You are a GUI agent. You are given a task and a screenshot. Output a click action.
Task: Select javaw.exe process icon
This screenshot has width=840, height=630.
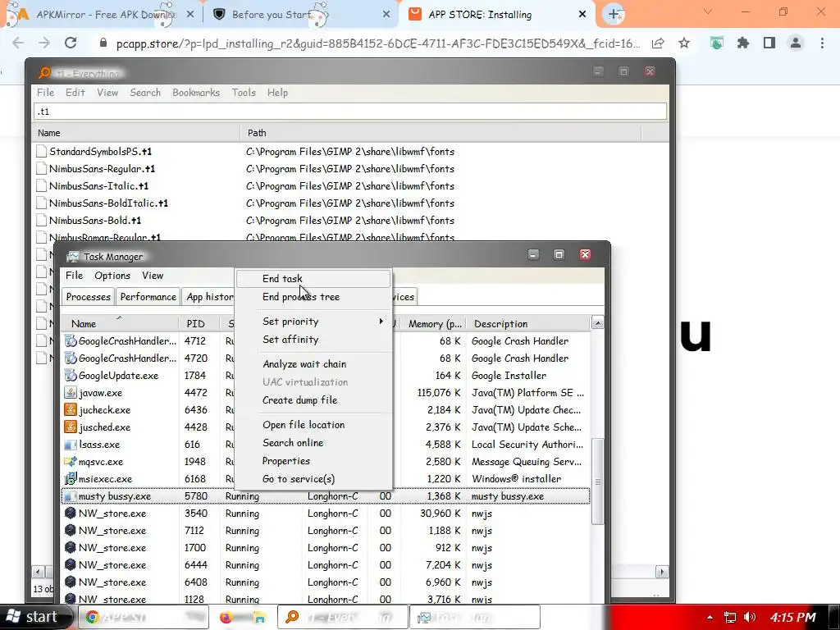point(71,393)
